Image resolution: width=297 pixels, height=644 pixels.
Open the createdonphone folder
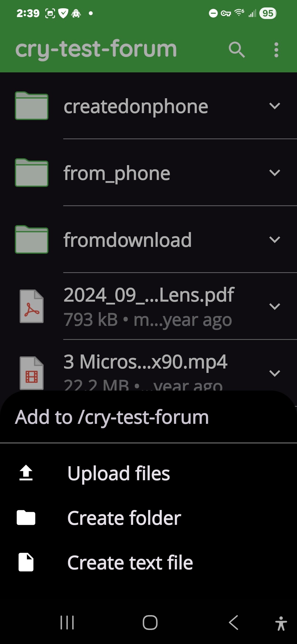click(136, 107)
